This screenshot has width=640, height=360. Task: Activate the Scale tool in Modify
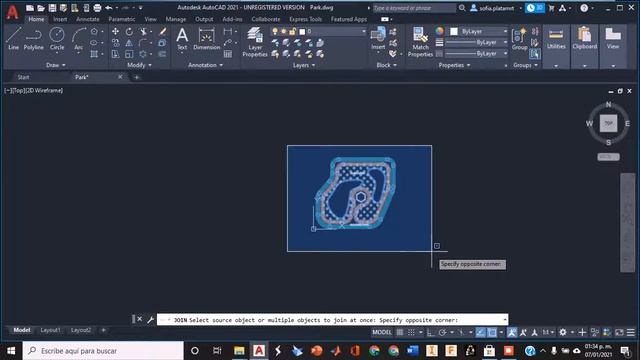coord(129,54)
